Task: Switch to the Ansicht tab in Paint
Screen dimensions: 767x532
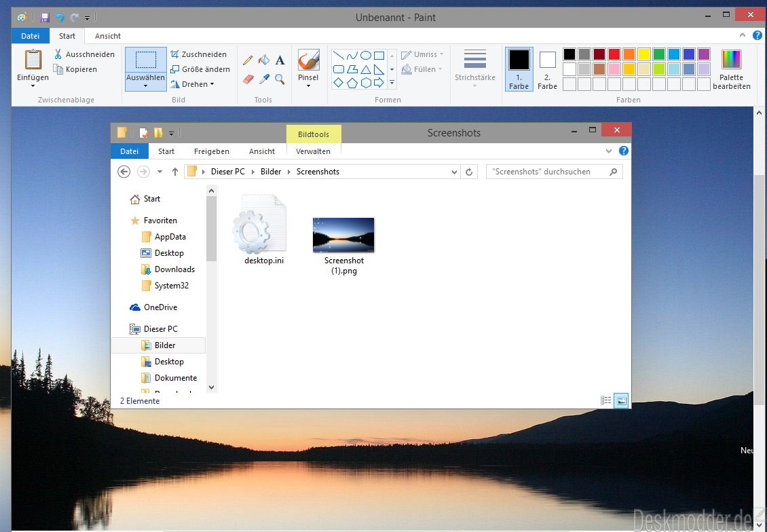Action: coord(108,36)
